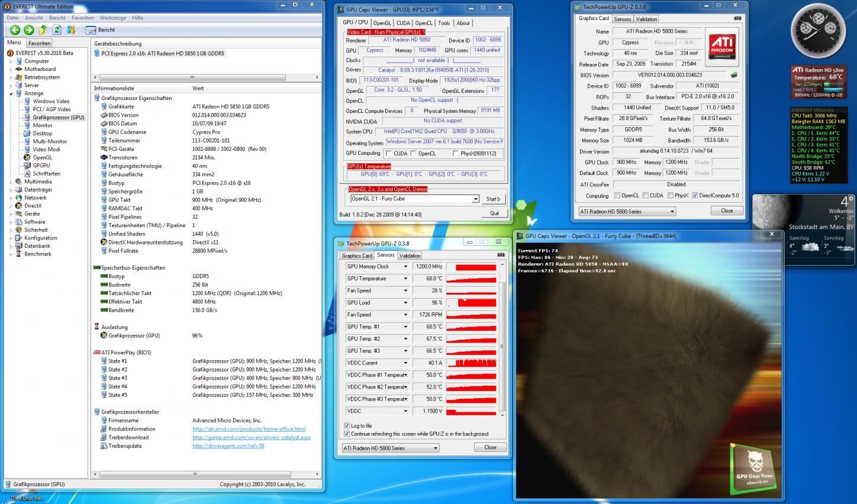The width and height of the screenshot is (857, 504).
Task: Toggle the OpenCL checkbox in GPU-Z Computing row
Action: 617,195
